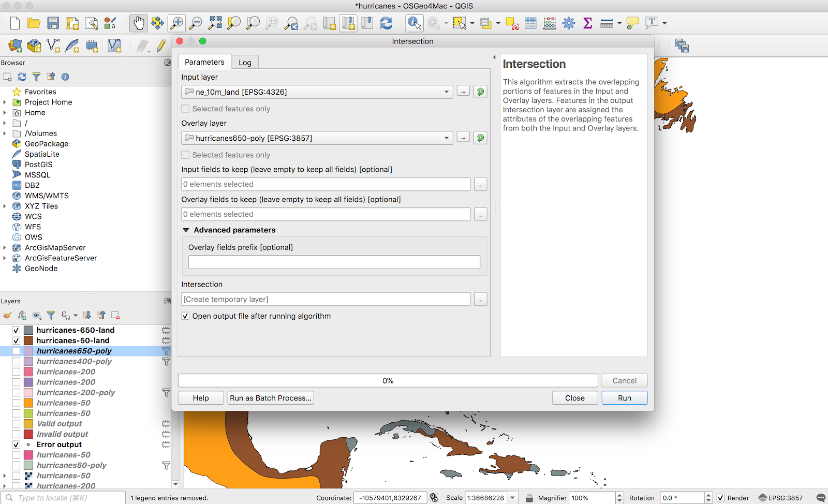
Task: Open the Data Source Manager
Action: [x=15, y=46]
